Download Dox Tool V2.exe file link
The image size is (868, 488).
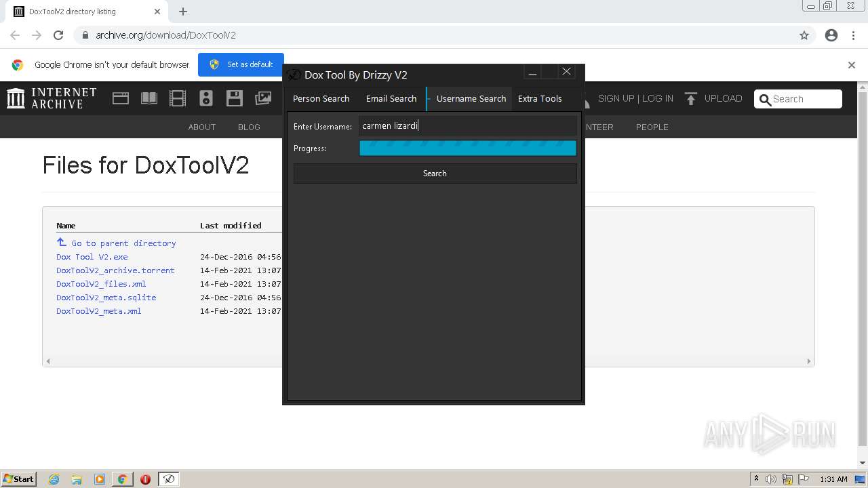click(92, 257)
